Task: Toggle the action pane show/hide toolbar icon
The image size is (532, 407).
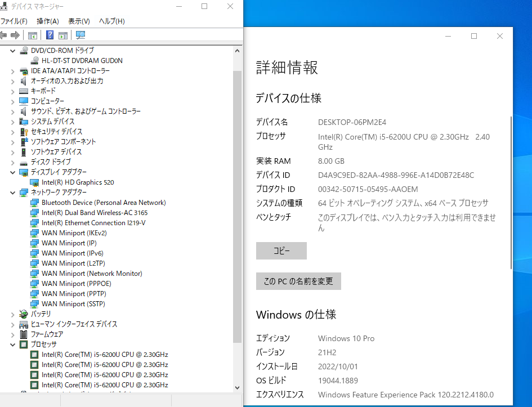Action: (x=63, y=35)
